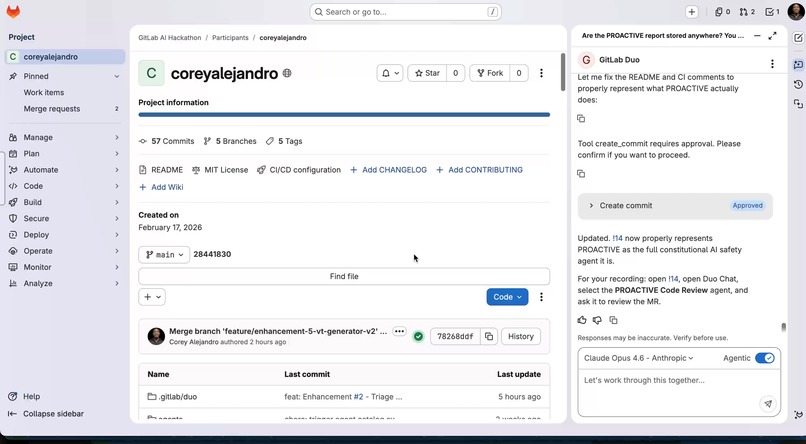Open the blue Code dropdown button

click(507, 297)
